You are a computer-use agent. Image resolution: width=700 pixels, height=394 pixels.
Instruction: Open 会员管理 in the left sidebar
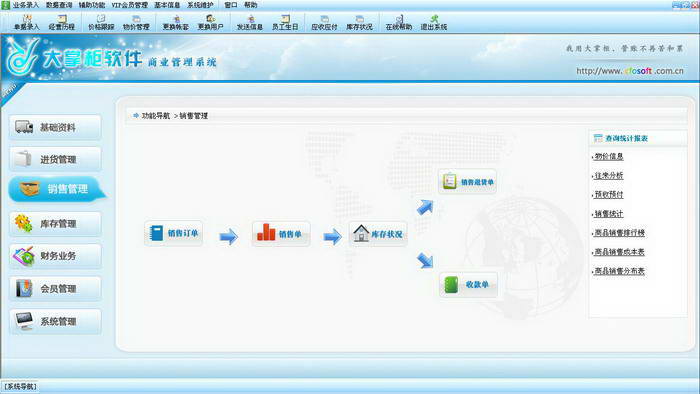(x=55, y=289)
